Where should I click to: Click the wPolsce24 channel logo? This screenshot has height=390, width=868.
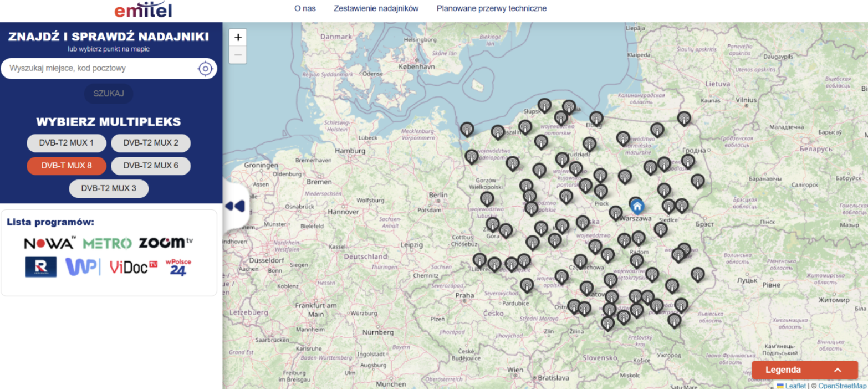point(177,267)
